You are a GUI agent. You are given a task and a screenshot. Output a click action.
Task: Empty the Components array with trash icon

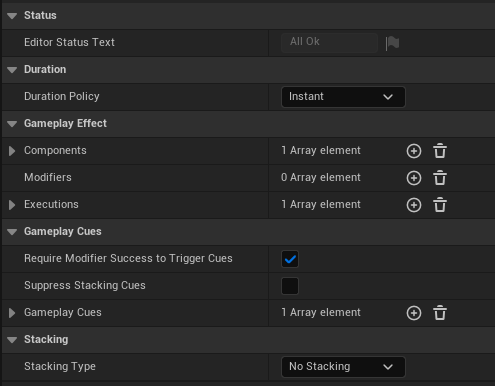[440, 151]
